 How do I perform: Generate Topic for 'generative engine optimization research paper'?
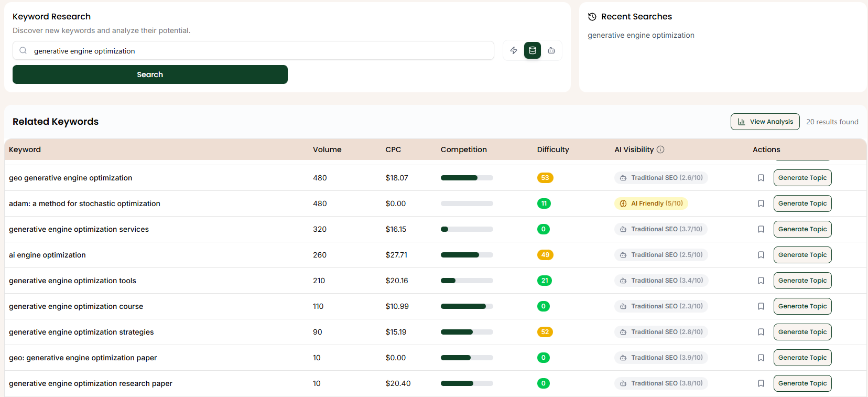[802, 383]
